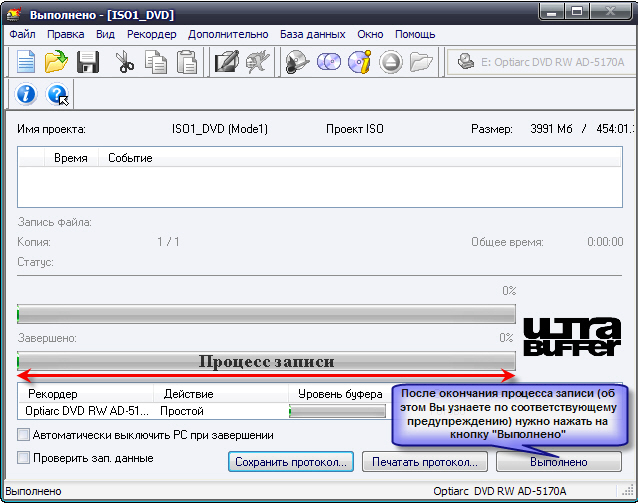Image resolution: width=638 pixels, height=503 pixels.
Task: Click the Copy disc icon
Action: [329, 62]
